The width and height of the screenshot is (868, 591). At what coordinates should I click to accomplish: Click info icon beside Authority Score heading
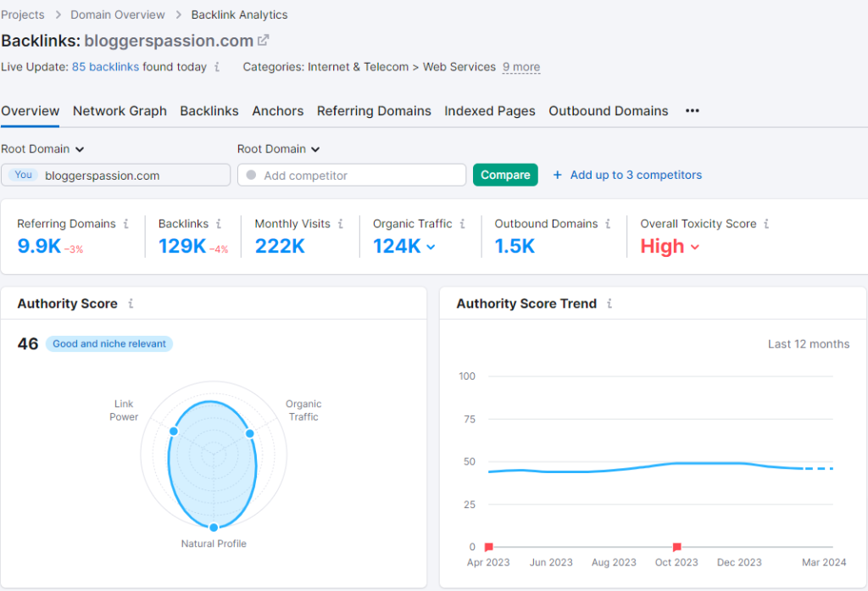131,304
